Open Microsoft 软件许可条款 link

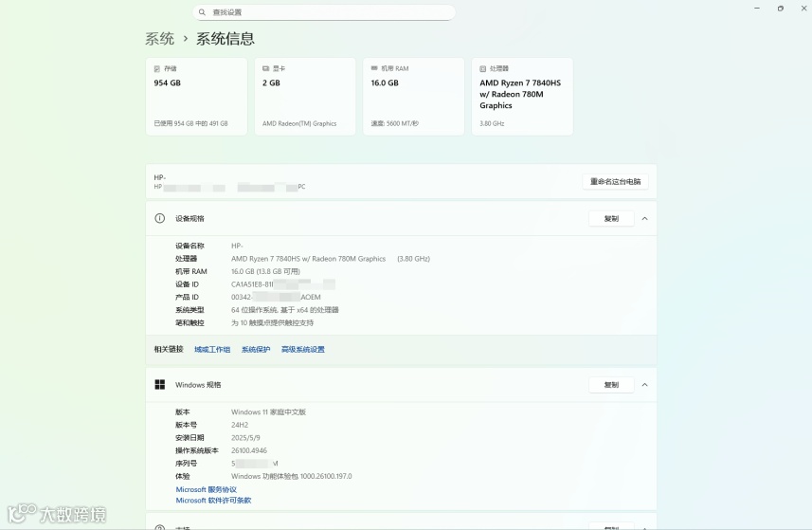click(x=213, y=501)
